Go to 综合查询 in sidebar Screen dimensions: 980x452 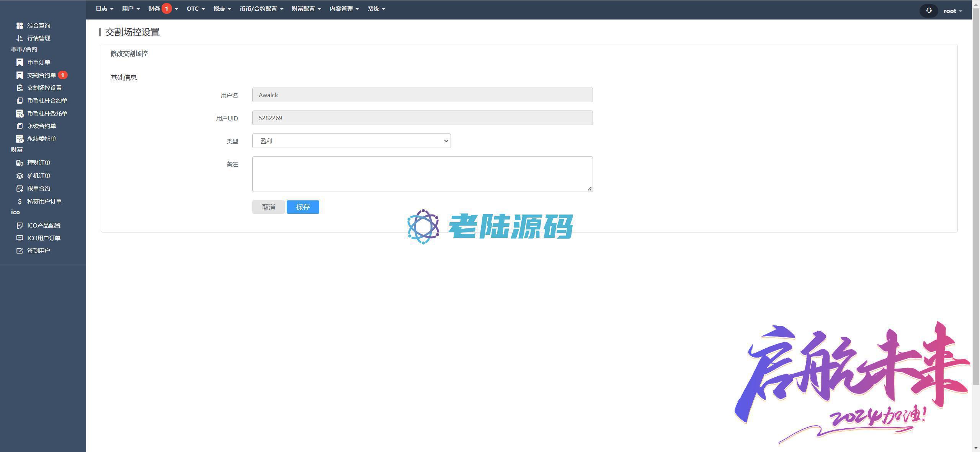[x=39, y=25]
